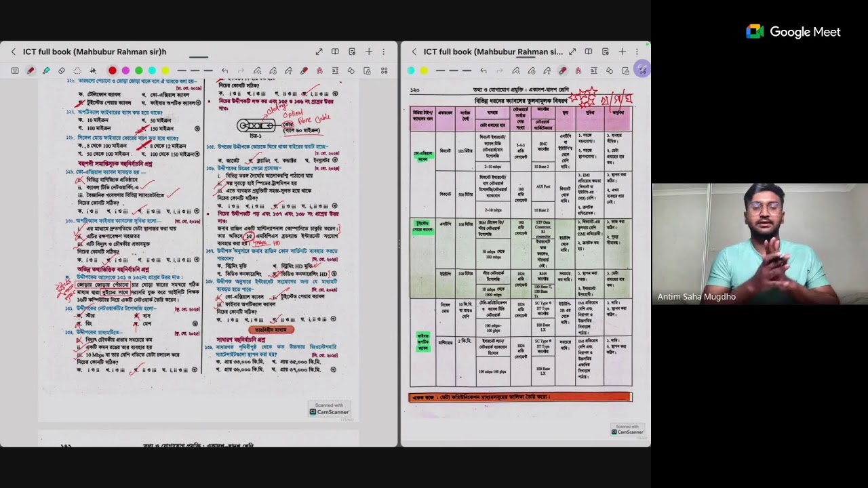Click Antim Saha Mugdho video tile
The width and height of the screenshot is (868, 488).
pos(760,244)
